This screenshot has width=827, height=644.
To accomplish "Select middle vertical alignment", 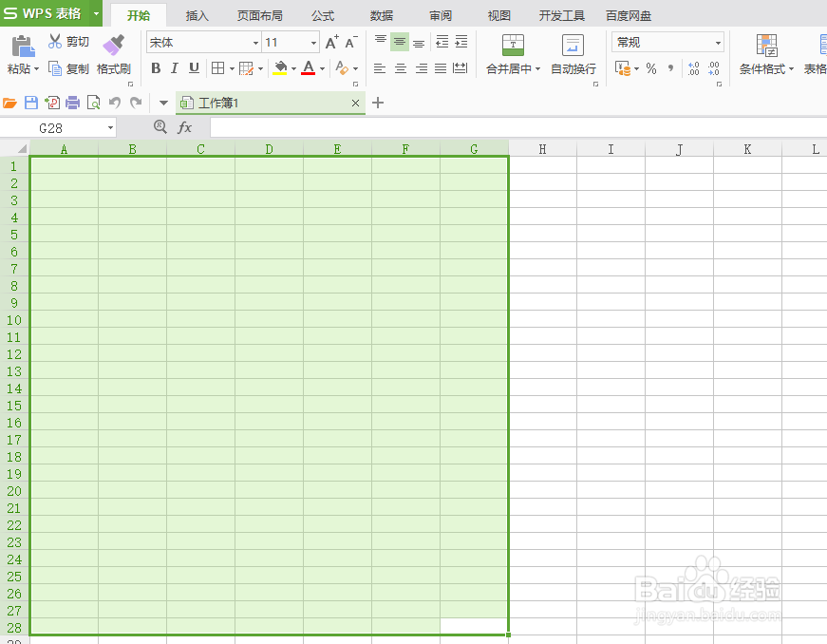I will (400, 42).
